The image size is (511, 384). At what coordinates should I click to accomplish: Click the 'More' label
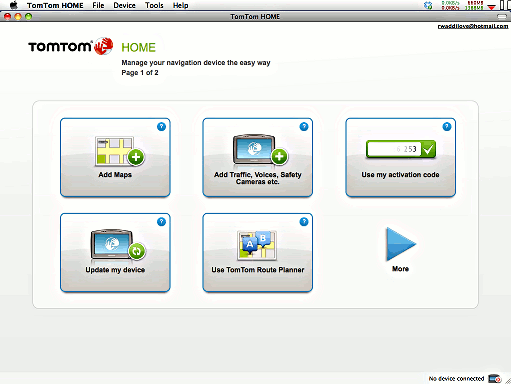[x=400, y=269]
